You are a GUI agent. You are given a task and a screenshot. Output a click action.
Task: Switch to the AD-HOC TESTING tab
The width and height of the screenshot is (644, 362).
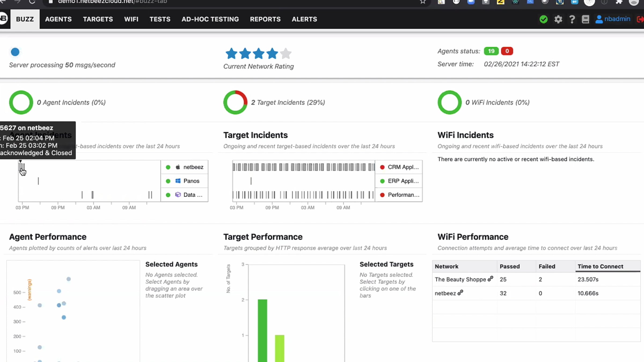210,19
